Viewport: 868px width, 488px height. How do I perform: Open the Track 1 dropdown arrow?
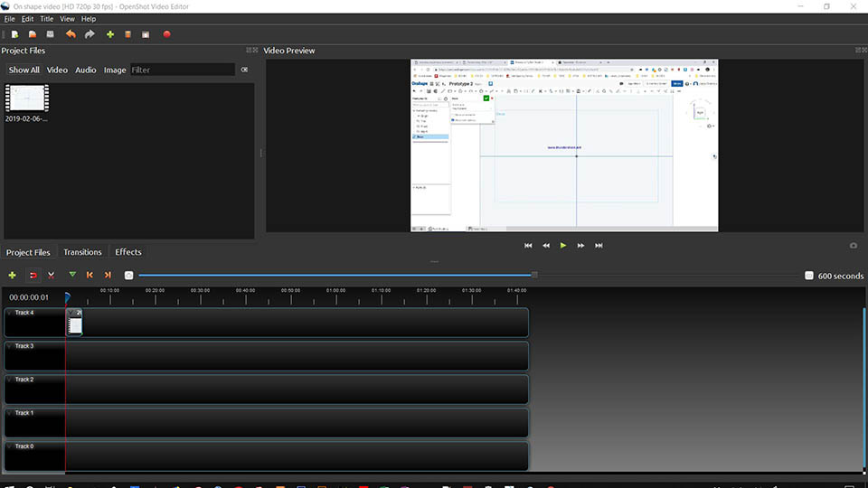tap(9, 413)
